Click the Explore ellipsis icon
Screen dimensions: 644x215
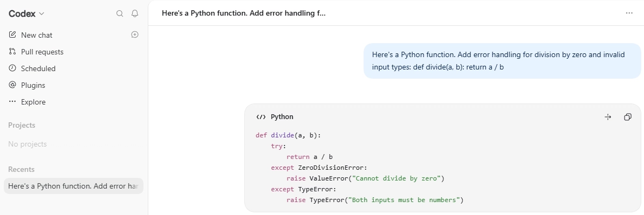pyautogui.click(x=12, y=102)
